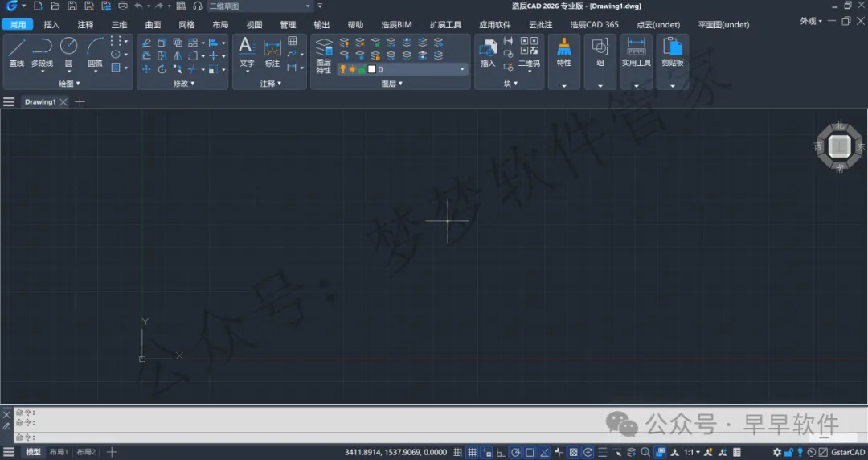Select the 模型 model tab
The image size is (868, 460).
point(33,452)
